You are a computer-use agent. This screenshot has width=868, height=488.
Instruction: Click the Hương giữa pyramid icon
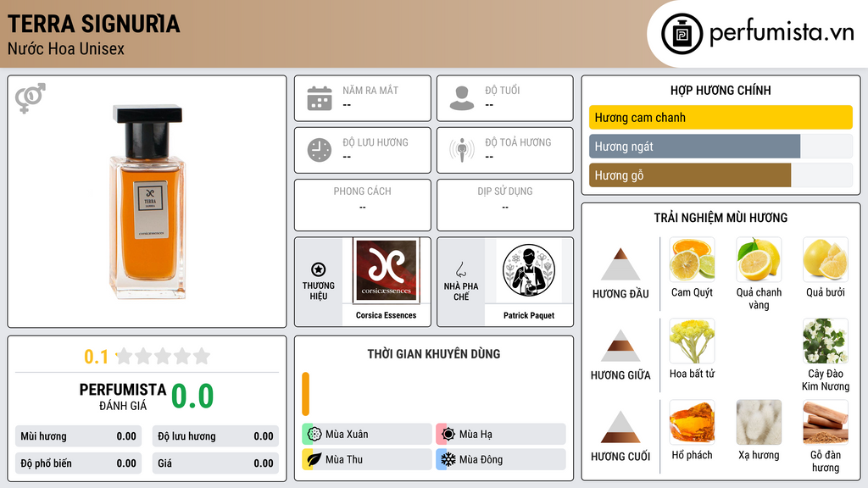tap(620, 346)
